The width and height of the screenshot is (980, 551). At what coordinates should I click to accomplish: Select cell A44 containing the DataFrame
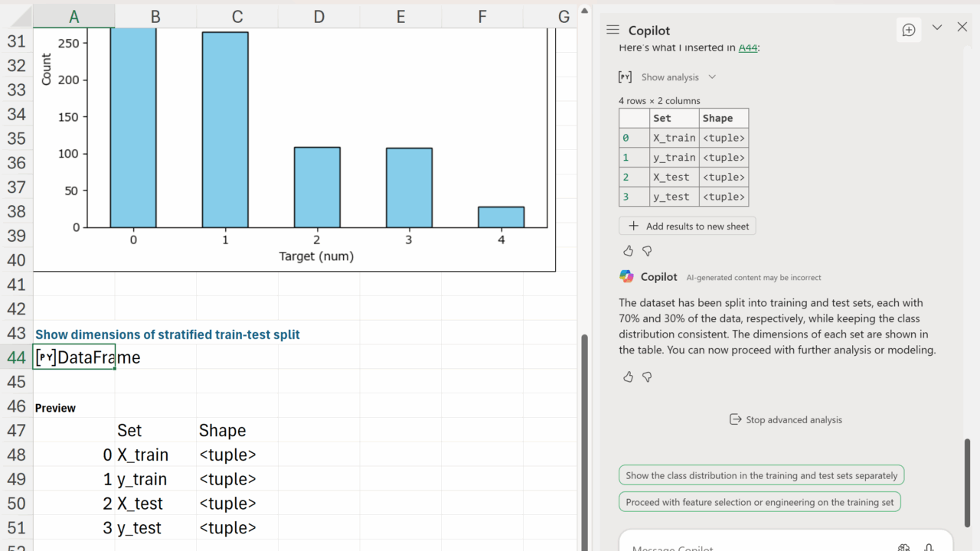coord(74,357)
